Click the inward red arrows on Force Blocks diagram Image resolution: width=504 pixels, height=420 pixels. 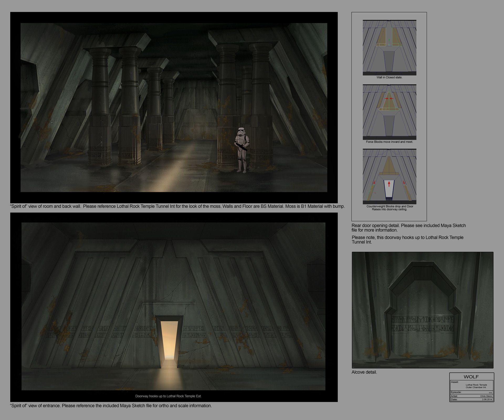(x=389, y=98)
